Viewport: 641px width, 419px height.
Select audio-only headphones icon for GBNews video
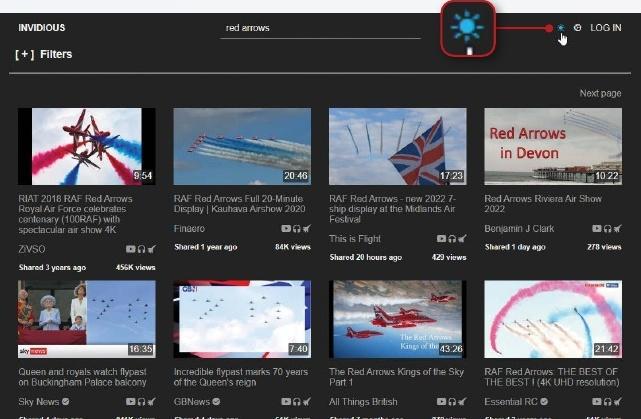click(297, 402)
